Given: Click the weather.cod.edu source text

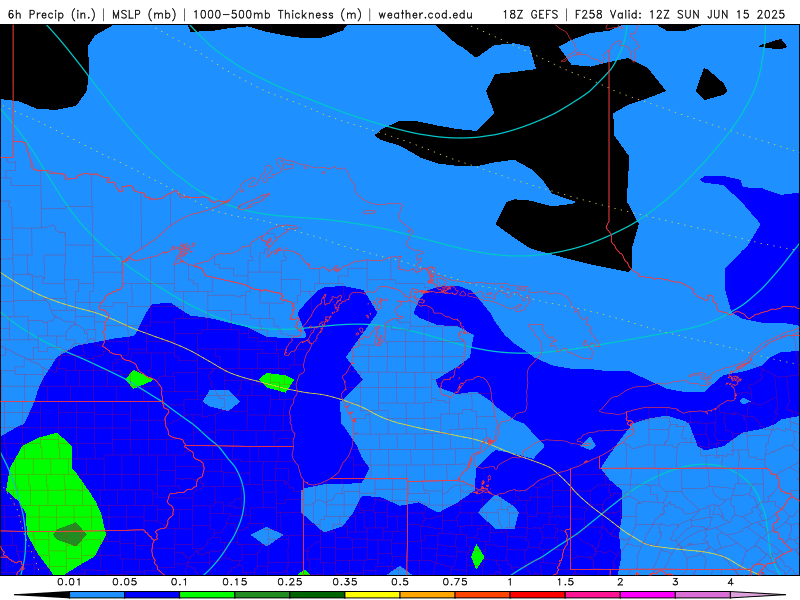Looking at the screenshot, I should click(425, 14).
